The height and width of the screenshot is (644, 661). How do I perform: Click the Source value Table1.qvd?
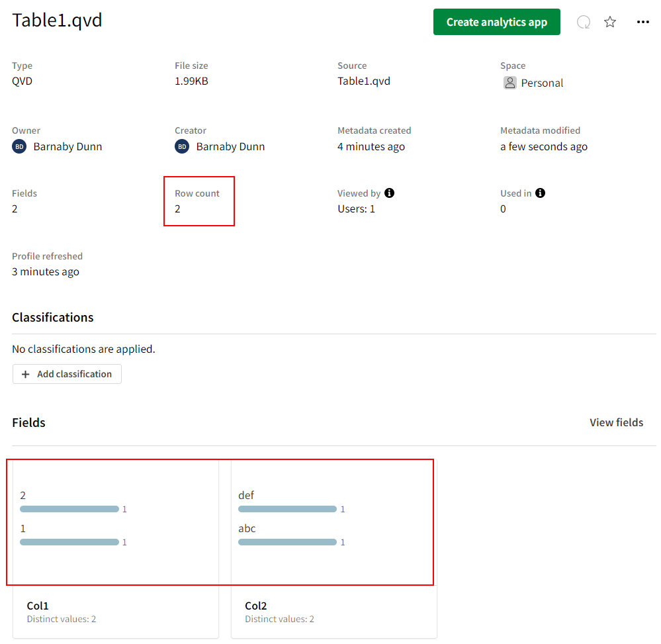pyautogui.click(x=363, y=81)
